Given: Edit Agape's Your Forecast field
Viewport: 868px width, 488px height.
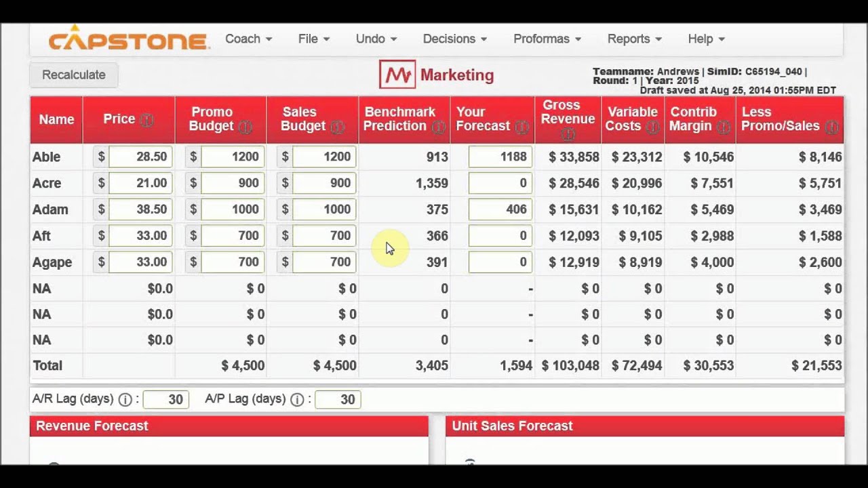Looking at the screenshot, I should pyautogui.click(x=500, y=262).
